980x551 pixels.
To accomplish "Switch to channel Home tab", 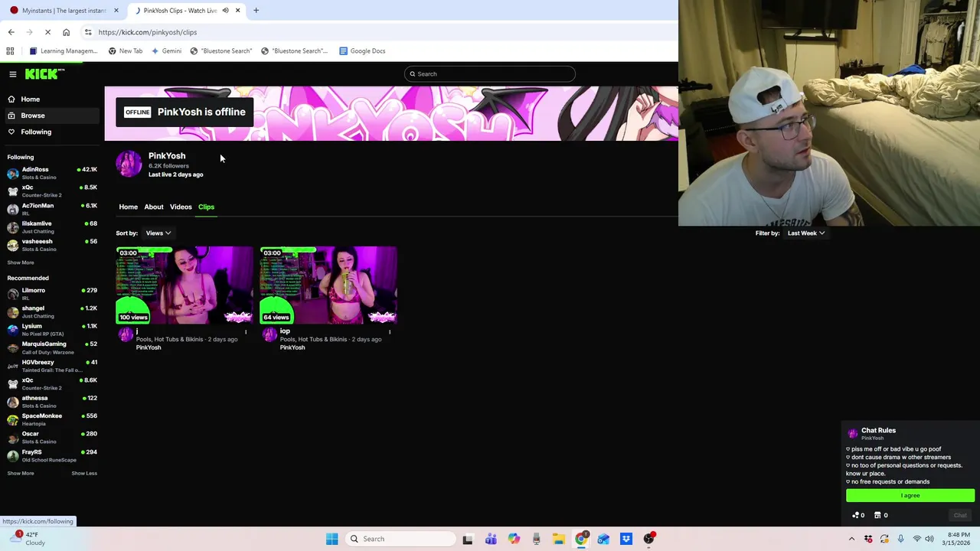I will click(128, 207).
